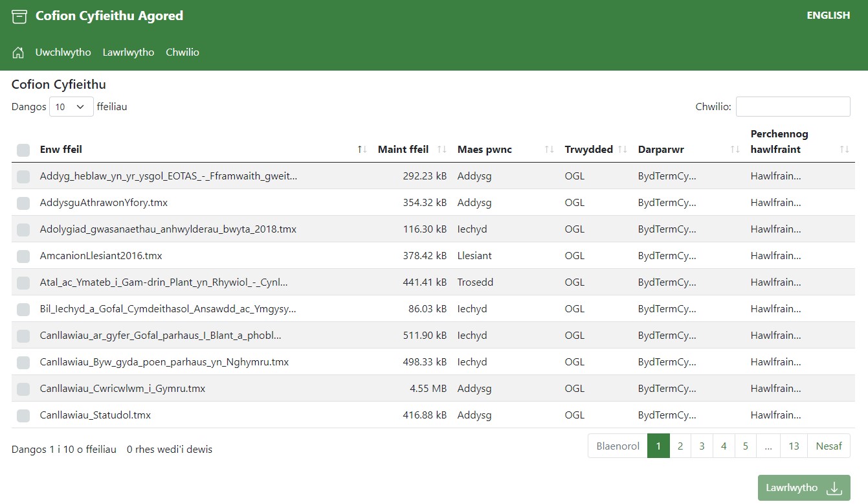Switch language to ENGLISH
868x504 pixels.
(828, 16)
